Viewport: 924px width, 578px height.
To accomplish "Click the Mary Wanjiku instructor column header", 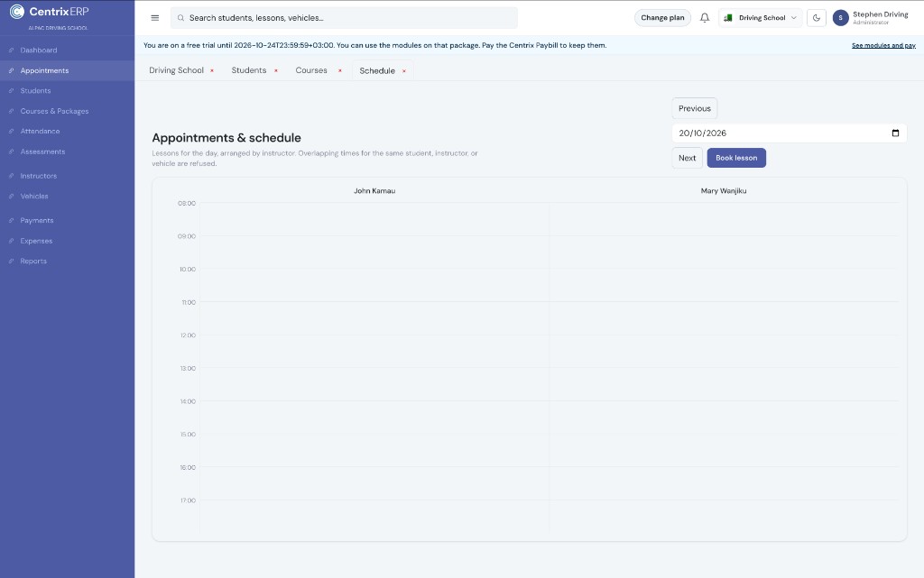I will [x=723, y=190].
